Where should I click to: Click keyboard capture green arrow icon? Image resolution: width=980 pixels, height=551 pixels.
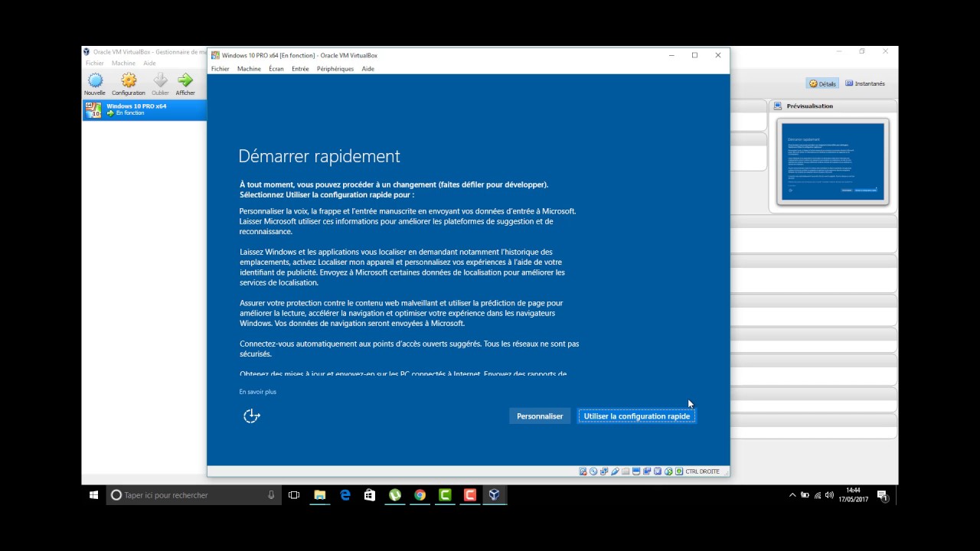(x=679, y=471)
